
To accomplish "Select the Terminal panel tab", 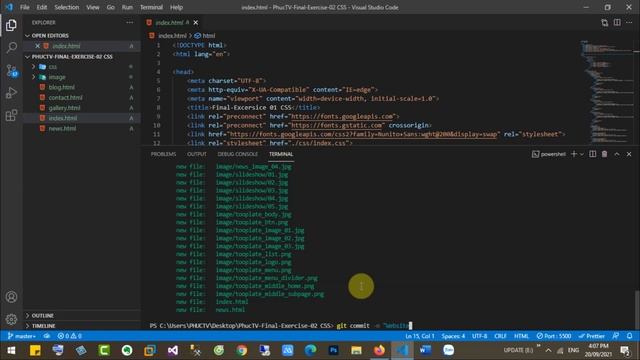I will [x=281, y=154].
